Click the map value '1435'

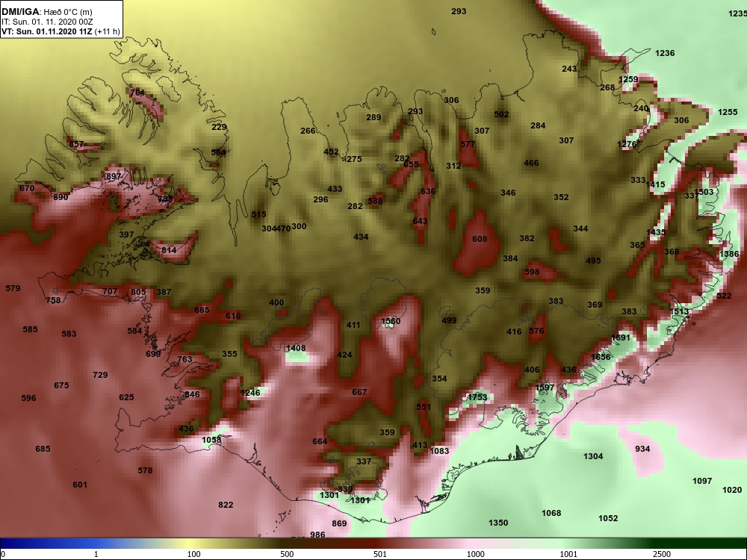point(656,232)
